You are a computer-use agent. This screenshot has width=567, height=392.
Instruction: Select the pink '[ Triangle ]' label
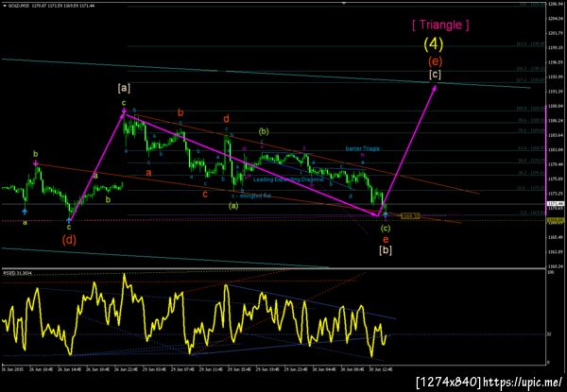coord(440,25)
